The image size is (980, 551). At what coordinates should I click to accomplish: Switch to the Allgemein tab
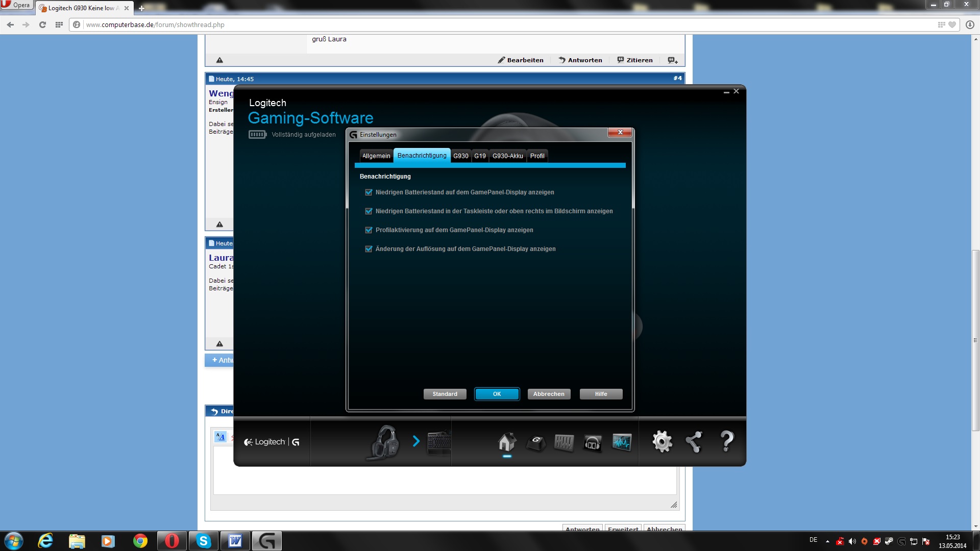tap(376, 156)
